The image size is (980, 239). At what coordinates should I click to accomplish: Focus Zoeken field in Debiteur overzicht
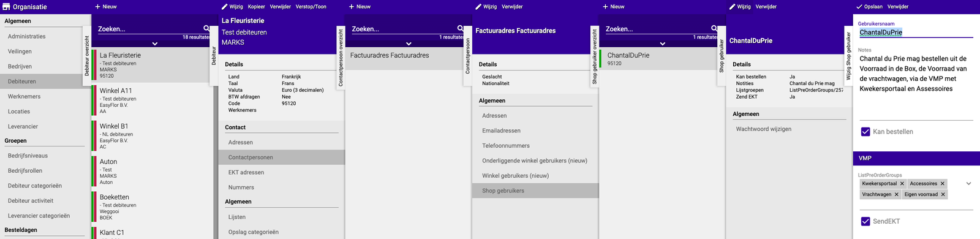pyautogui.click(x=149, y=29)
